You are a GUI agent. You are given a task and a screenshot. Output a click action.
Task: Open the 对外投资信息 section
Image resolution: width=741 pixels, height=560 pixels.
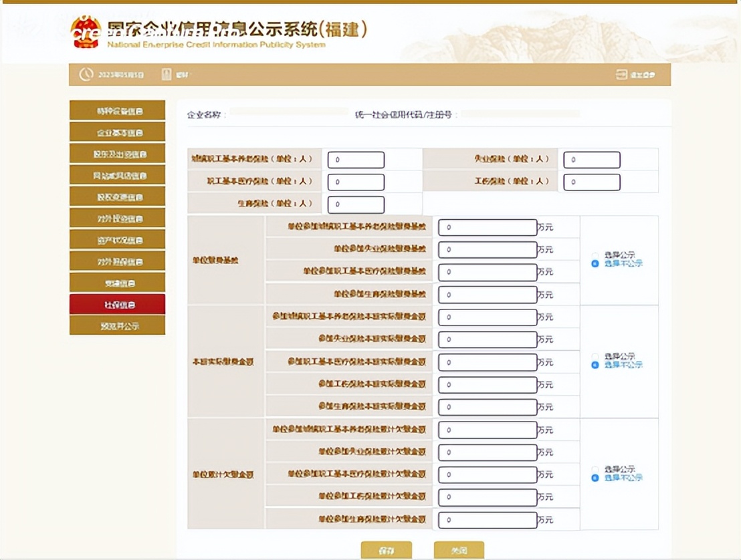click(117, 218)
